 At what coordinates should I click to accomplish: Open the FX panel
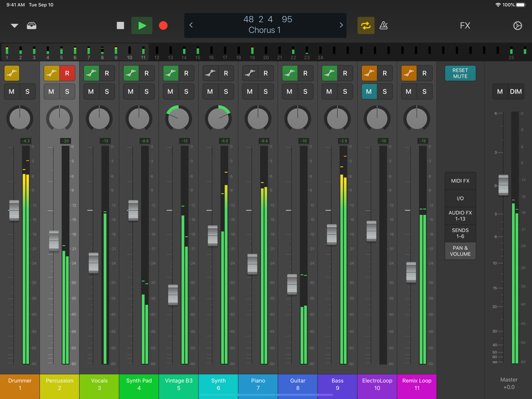tap(465, 26)
